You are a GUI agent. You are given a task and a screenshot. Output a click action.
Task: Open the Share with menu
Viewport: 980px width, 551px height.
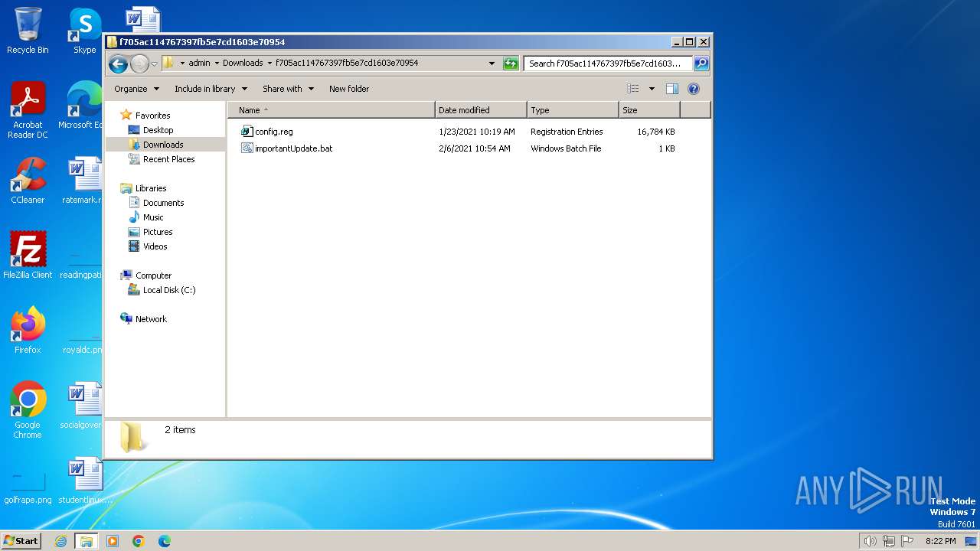pos(288,89)
